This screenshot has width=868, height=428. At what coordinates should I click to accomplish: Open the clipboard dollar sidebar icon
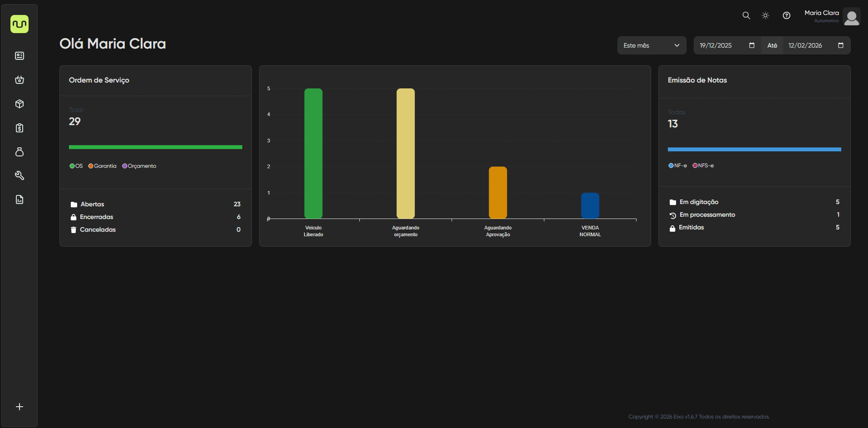click(20, 128)
